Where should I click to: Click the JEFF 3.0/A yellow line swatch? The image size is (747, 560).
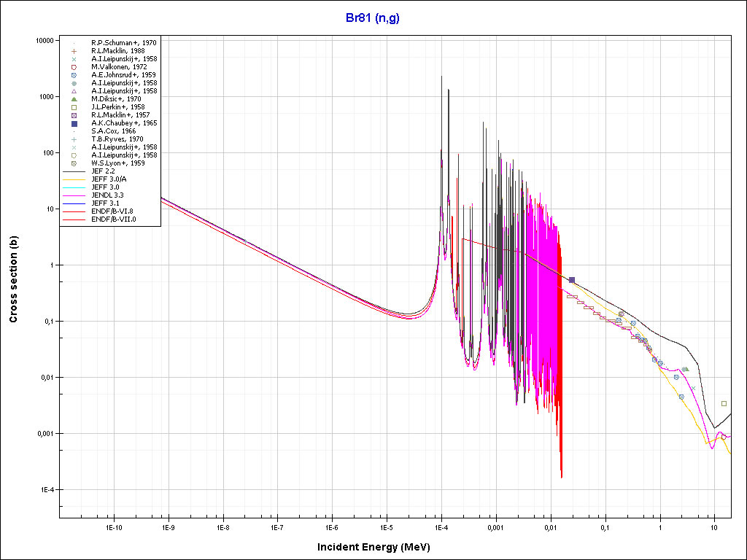pyautogui.click(x=74, y=179)
